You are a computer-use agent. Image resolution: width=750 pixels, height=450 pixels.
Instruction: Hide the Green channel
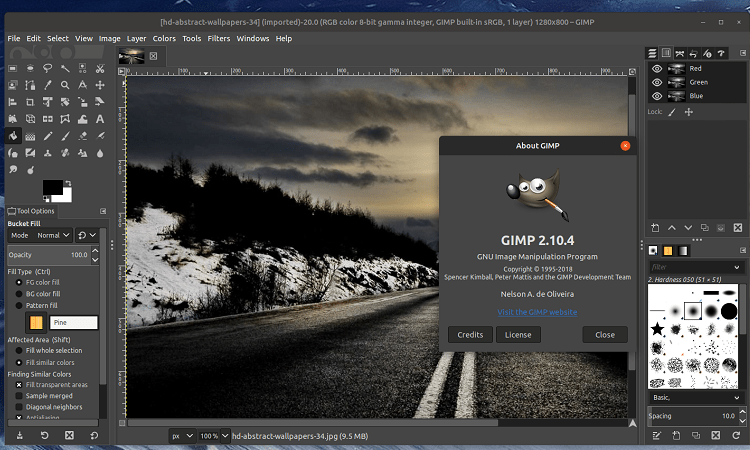click(x=657, y=82)
